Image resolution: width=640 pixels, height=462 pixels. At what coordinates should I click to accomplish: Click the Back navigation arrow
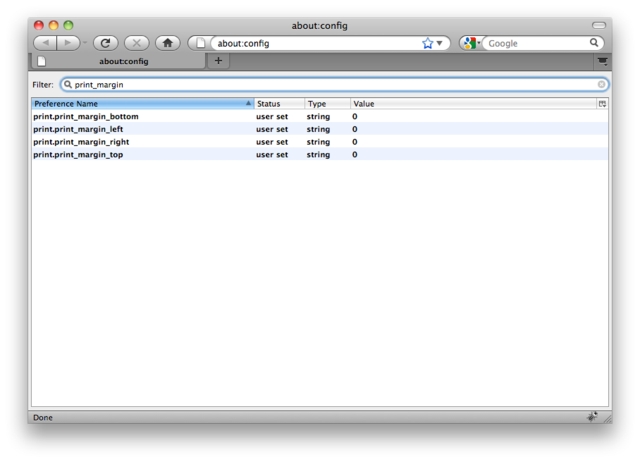(x=47, y=43)
